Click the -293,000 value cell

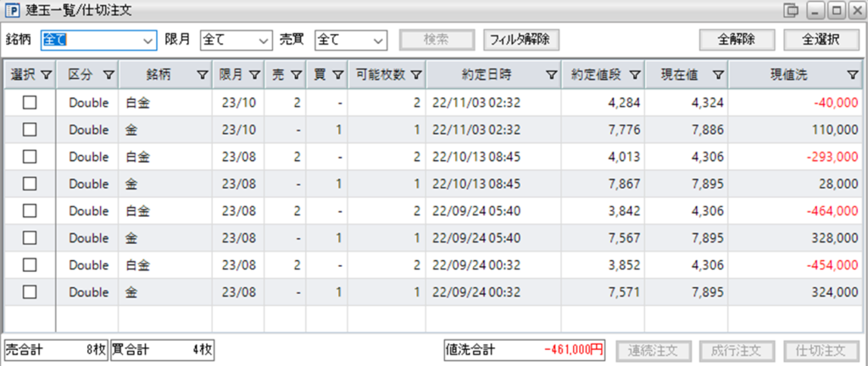pos(794,157)
